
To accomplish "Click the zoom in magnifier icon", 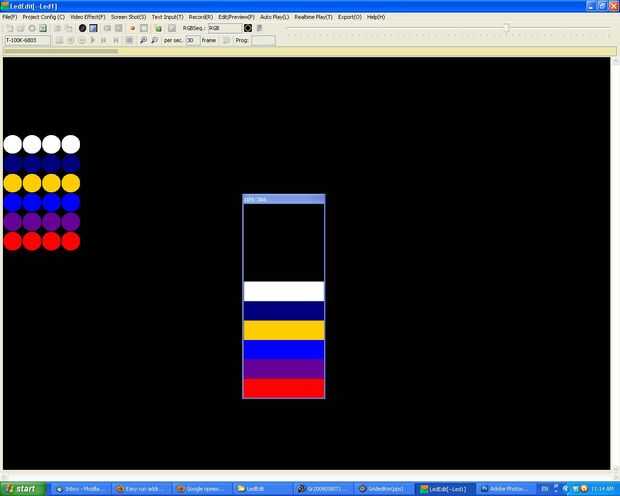I will tap(143, 40).
